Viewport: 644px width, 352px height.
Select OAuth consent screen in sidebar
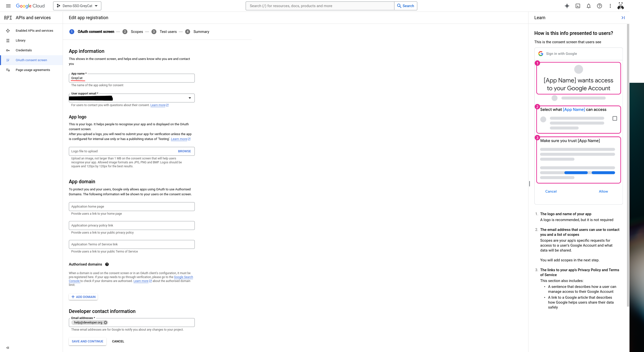31,60
